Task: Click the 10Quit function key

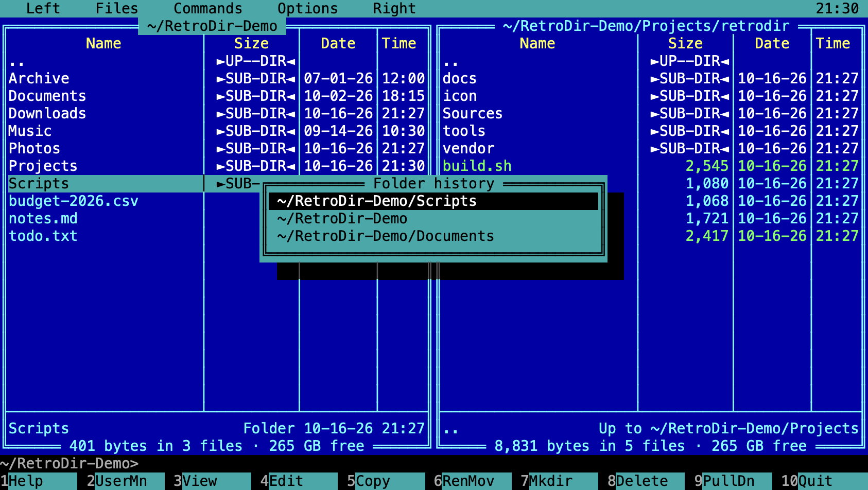Action: (824, 481)
